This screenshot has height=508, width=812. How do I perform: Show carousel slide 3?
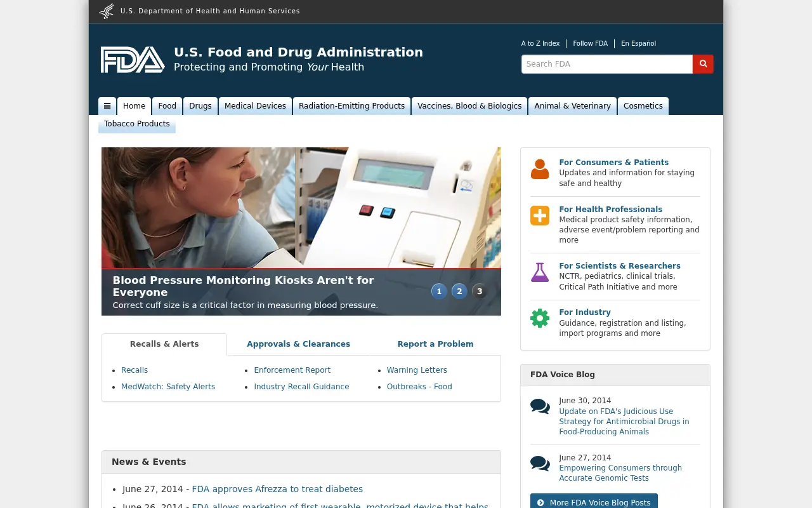(x=480, y=291)
